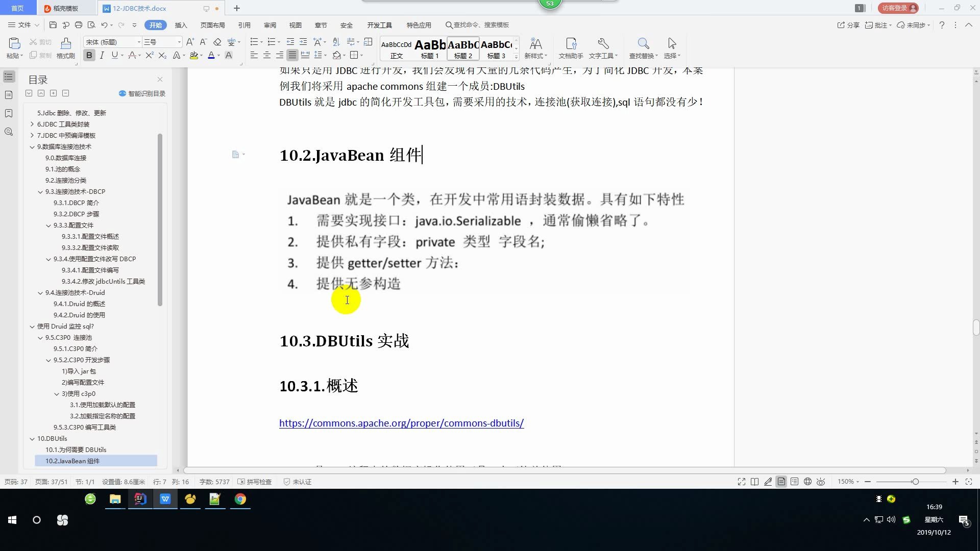
Task: Apply yellow text highlight color
Action: pyautogui.click(x=193, y=55)
